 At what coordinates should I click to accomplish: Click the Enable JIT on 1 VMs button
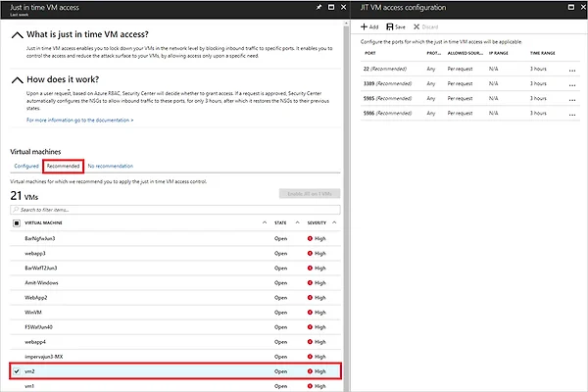(310, 194)
